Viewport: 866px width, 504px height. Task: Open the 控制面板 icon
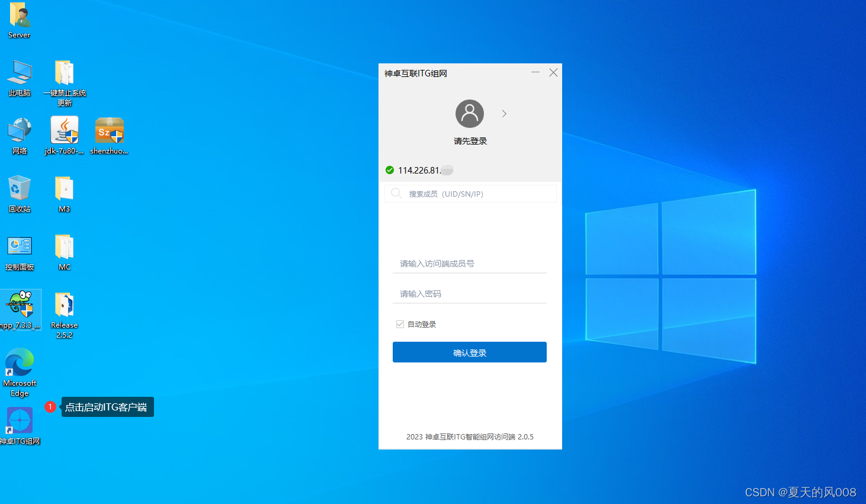20,252
